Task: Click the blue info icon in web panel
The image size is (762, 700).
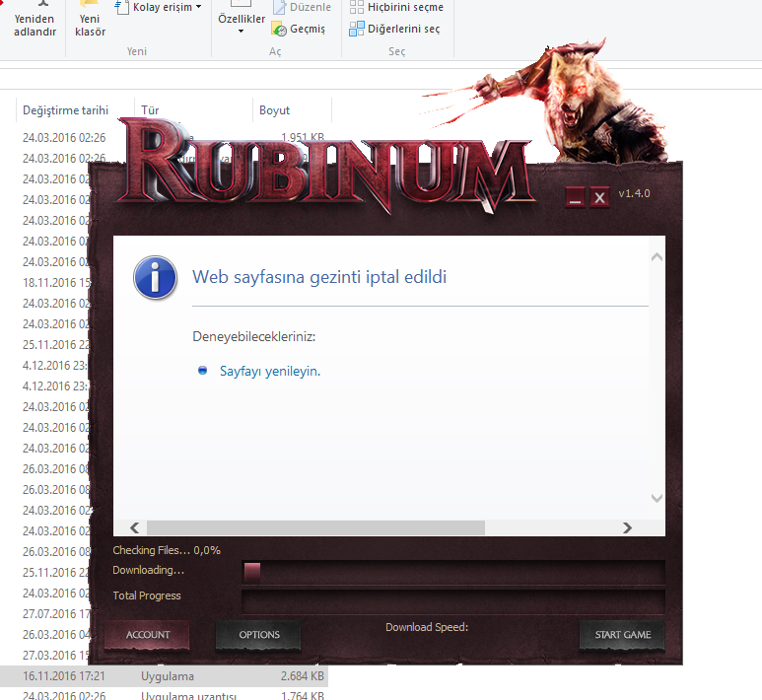Action: tap(155, 278)
